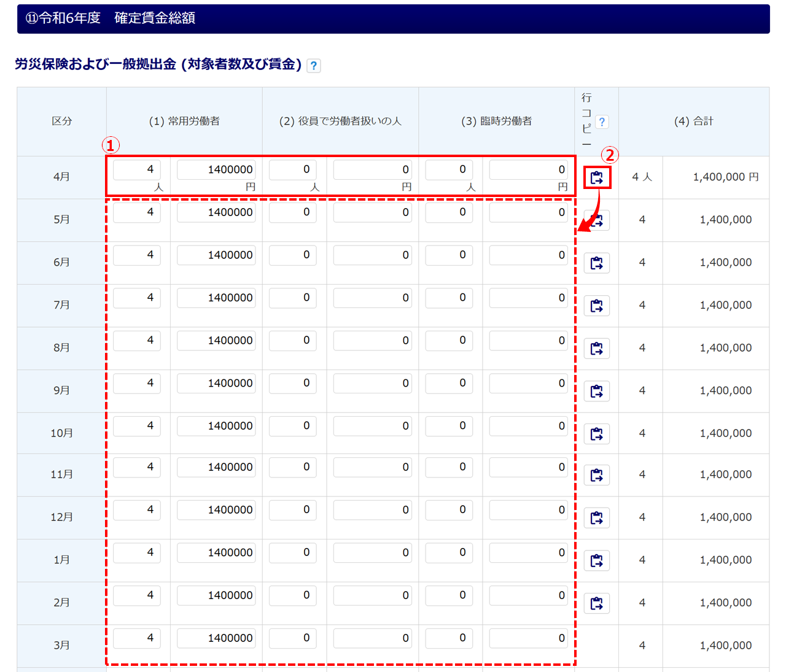Copy the September row values downward
786x672 pixels.
pyautogui.click(x=596, y=391)
